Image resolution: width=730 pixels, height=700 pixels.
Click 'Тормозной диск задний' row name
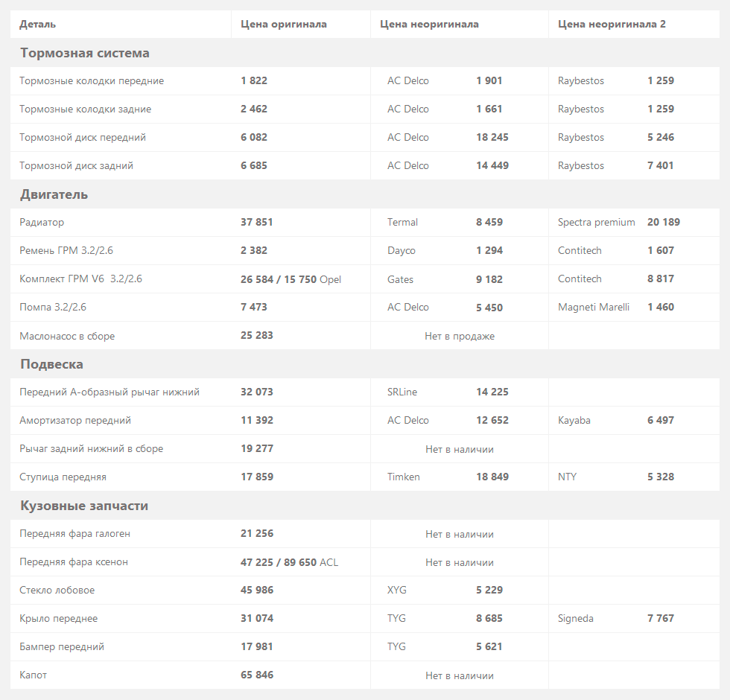click(x=76, y=166)
